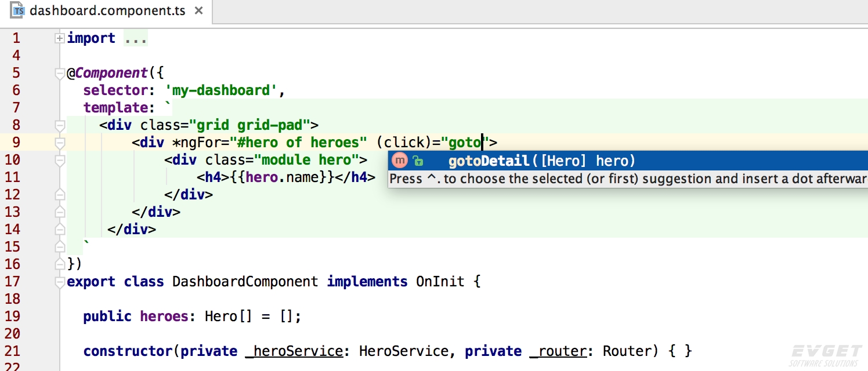Click the fold end marker on line 12
Viewport: 868px width, 371px height.
(x=59, y=195)
